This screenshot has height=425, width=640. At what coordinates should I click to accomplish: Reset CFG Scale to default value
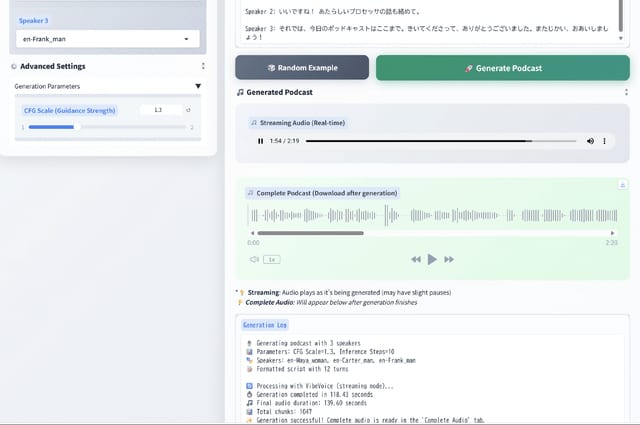[x=189, y=110]
